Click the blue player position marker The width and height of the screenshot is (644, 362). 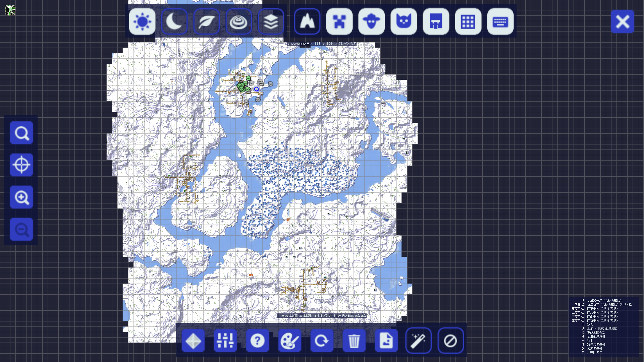[256, 89]
